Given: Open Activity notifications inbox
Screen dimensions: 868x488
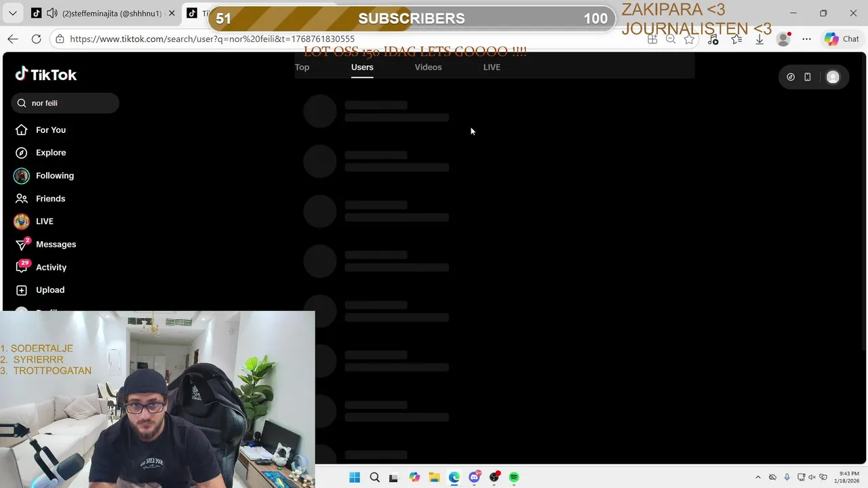Looking at the screenshot, I should pos(41,267).
